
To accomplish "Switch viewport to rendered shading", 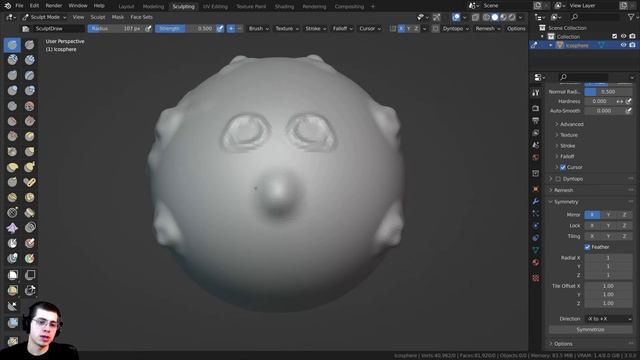I will point(512,17).
